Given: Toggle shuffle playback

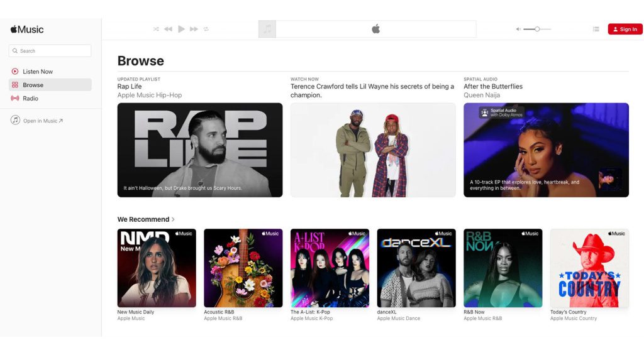Looking at the screenshot, I should [156, 29].
